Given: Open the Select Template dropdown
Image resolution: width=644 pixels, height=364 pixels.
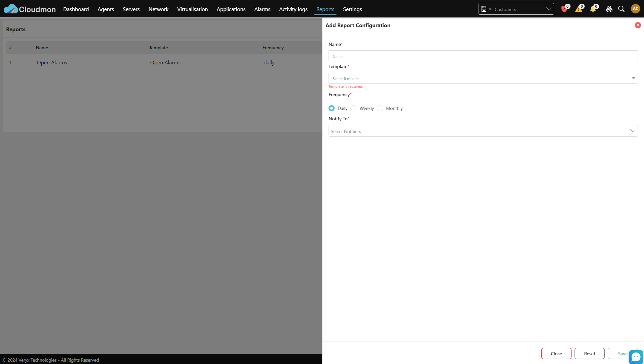Looking at the screenshot, I should coord(483,78).
